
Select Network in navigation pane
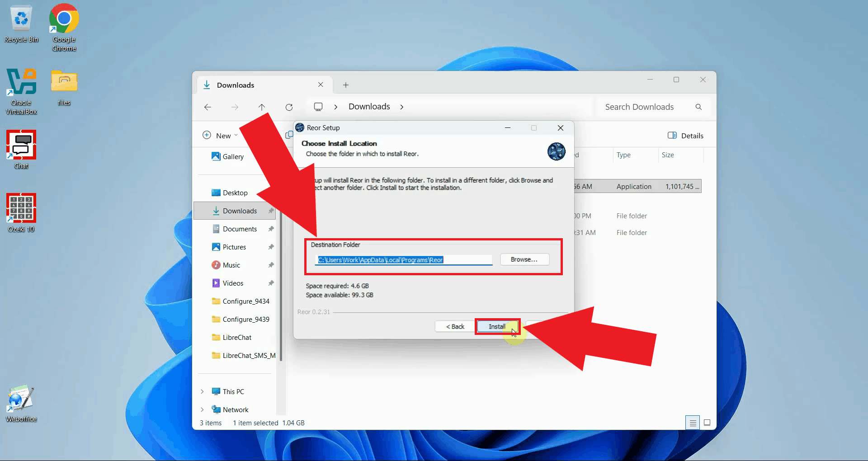coord(230,409)
